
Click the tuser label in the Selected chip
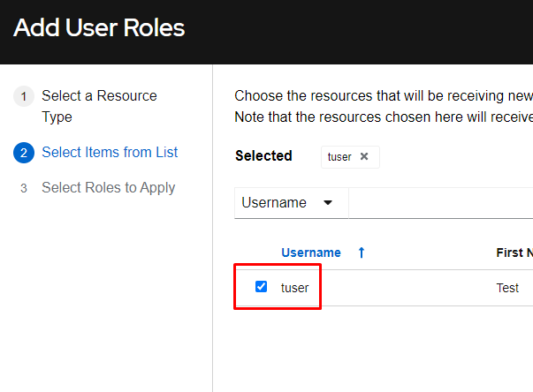339,157
